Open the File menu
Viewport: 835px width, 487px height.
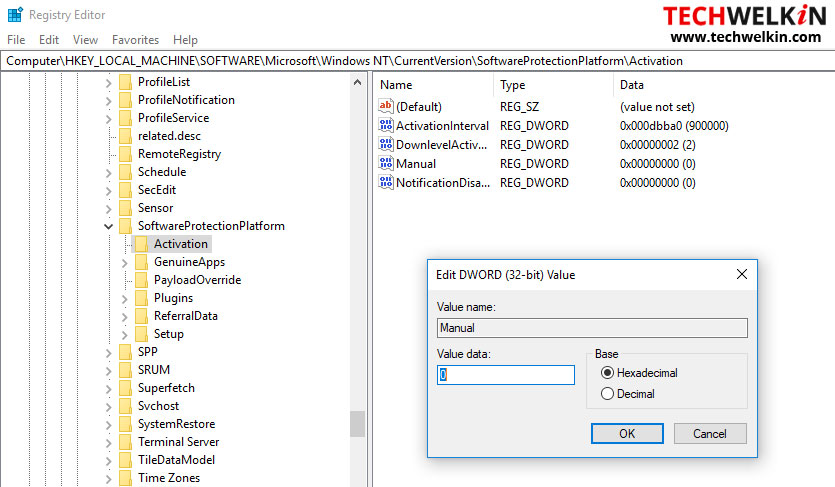pyautogui.click(x=16, y=39)
